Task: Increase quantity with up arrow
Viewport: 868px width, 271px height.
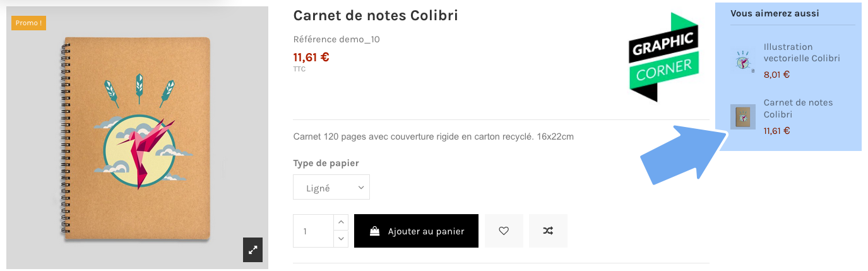Action: tap(341, 222)
